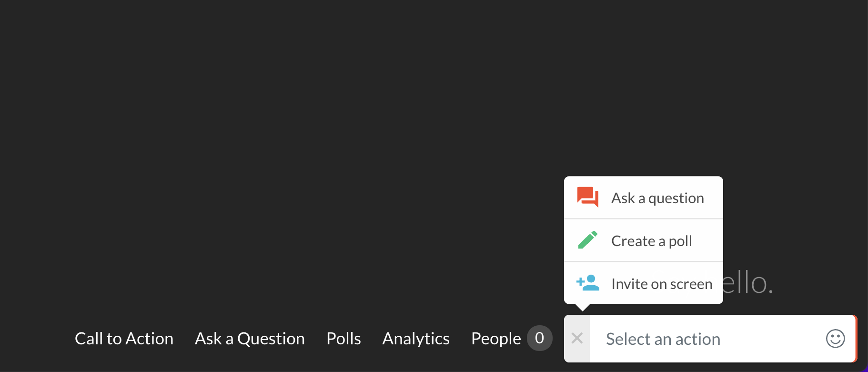Viewport: 868px width, 372px height.
Task: Click the divider between Ask and Create items
Action: point(644,219)
